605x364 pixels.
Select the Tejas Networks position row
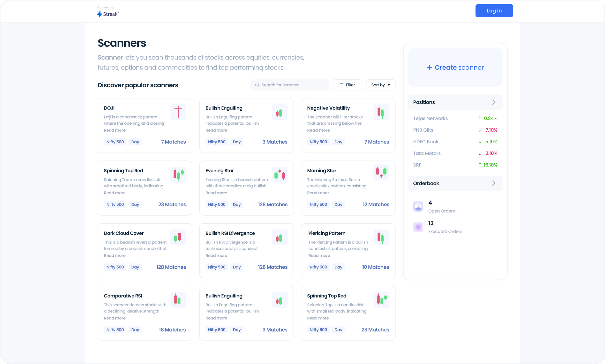click(x=455, y=118)
